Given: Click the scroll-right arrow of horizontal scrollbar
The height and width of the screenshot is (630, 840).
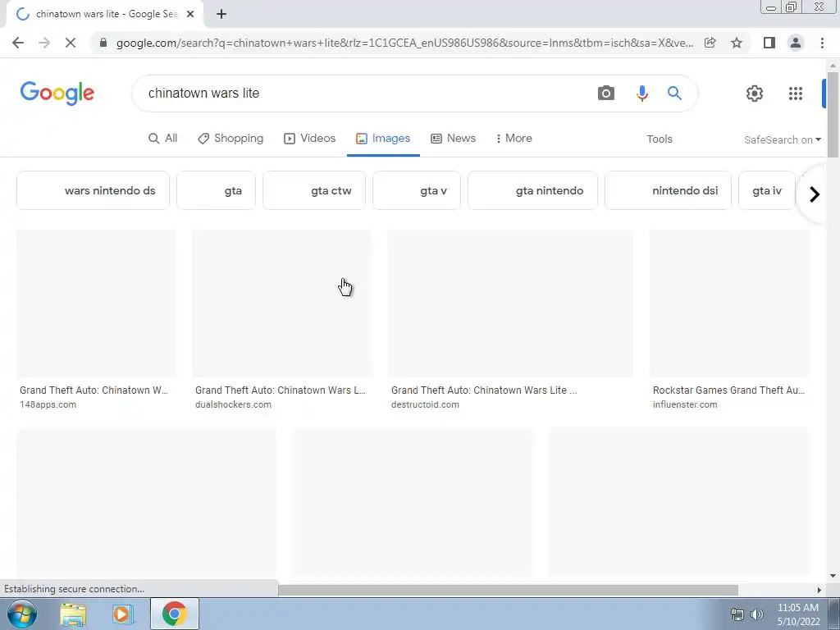Looking at the screenshot, I should [x=819, y=590].
